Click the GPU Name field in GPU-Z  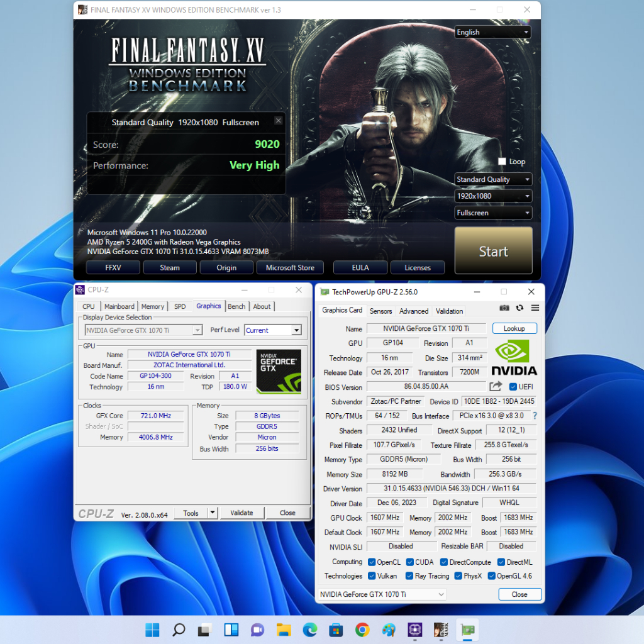(x=426, y=328)
